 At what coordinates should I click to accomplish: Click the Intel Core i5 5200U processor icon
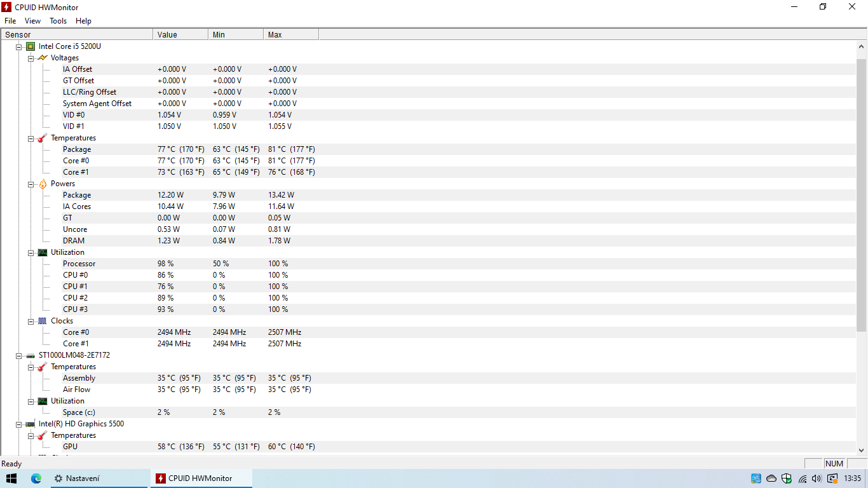click(x=31, y=46)
